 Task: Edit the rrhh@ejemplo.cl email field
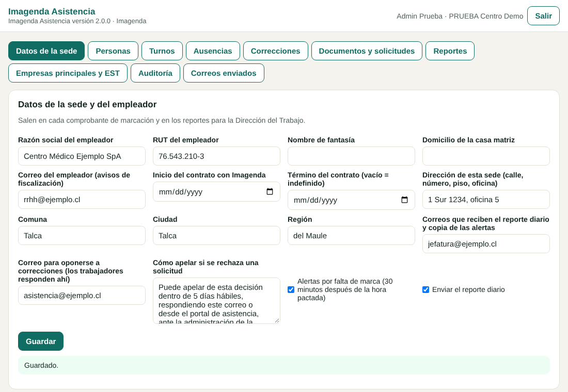point(82,200)
